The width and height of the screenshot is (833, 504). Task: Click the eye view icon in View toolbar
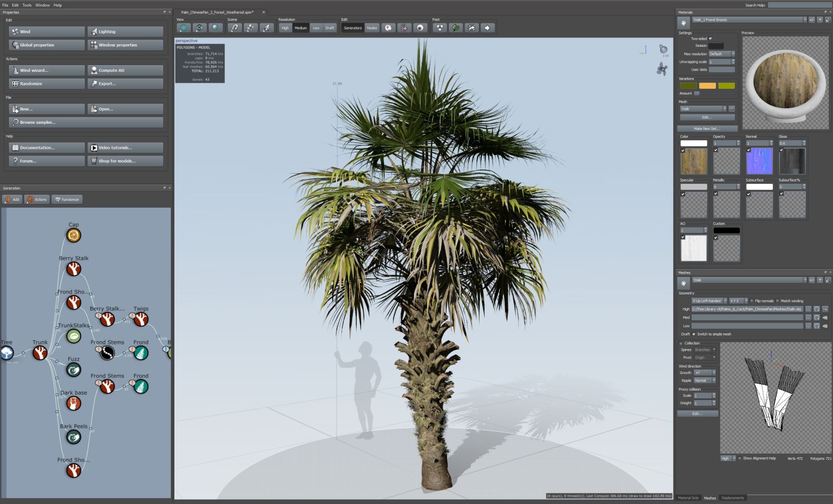pyautogui.click(x=199, y=28)
